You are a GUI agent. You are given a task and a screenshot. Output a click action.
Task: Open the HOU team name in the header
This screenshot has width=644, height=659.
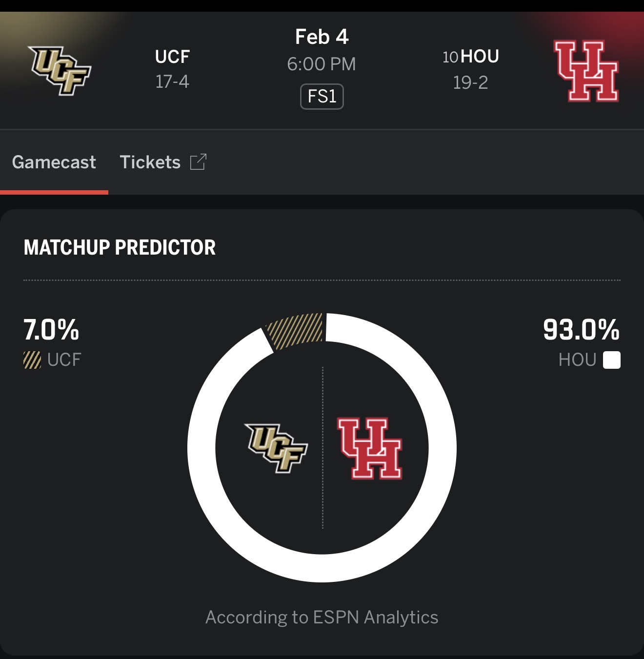click(480, 57)
